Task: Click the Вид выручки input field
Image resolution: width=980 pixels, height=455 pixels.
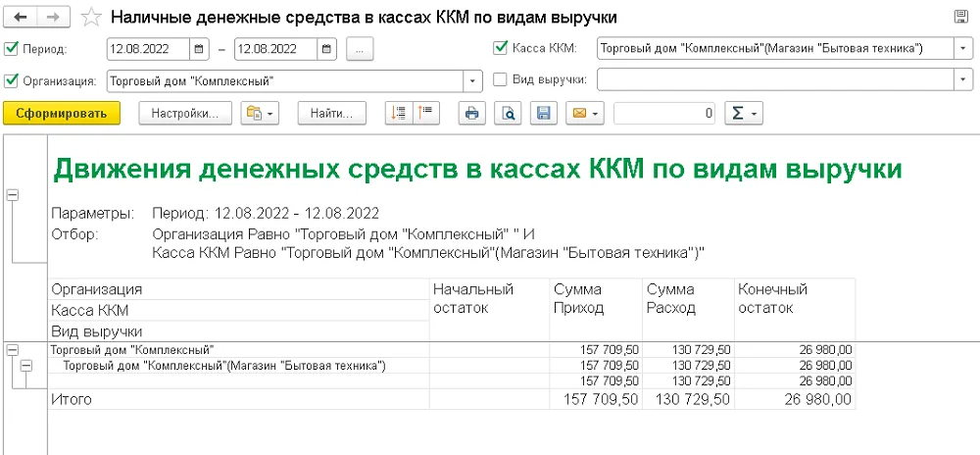Action: pyautogui.click(x=775, y=79)
